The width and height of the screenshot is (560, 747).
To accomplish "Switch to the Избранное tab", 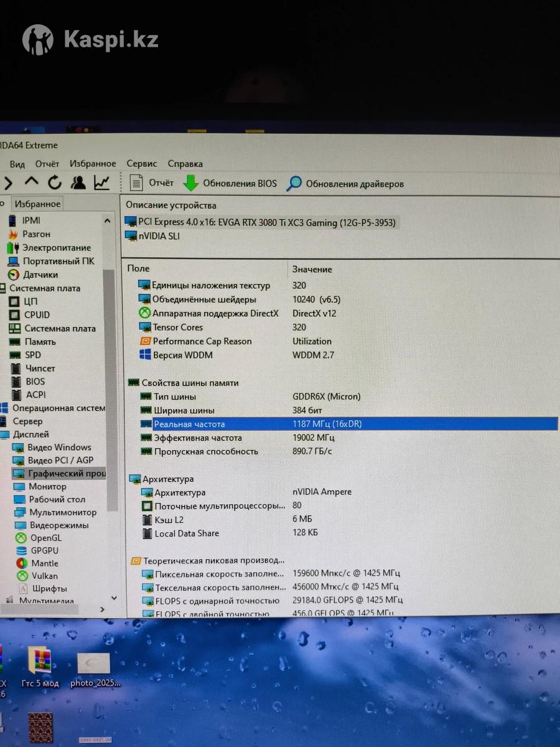I will [38, 204].
